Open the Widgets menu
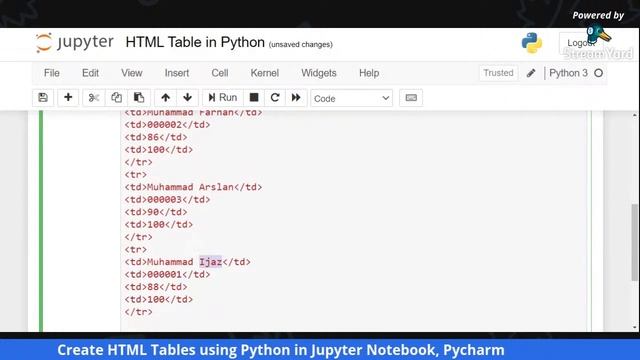 pyautogui.click(x=319, y=73)
